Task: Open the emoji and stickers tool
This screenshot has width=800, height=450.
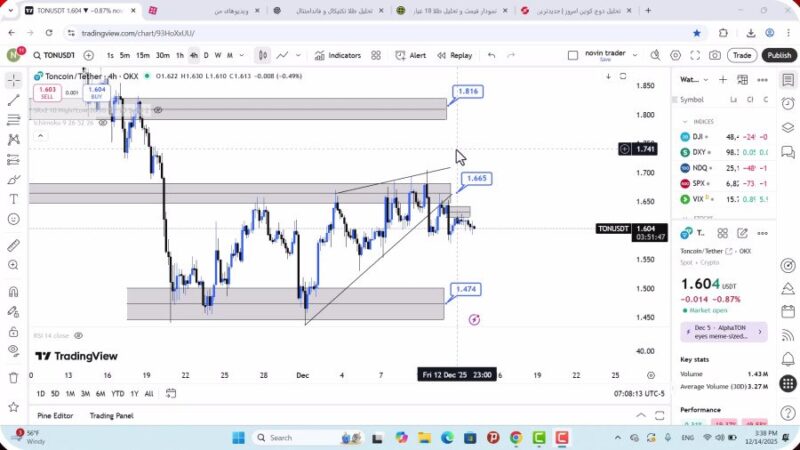Action: pos(13,218)
